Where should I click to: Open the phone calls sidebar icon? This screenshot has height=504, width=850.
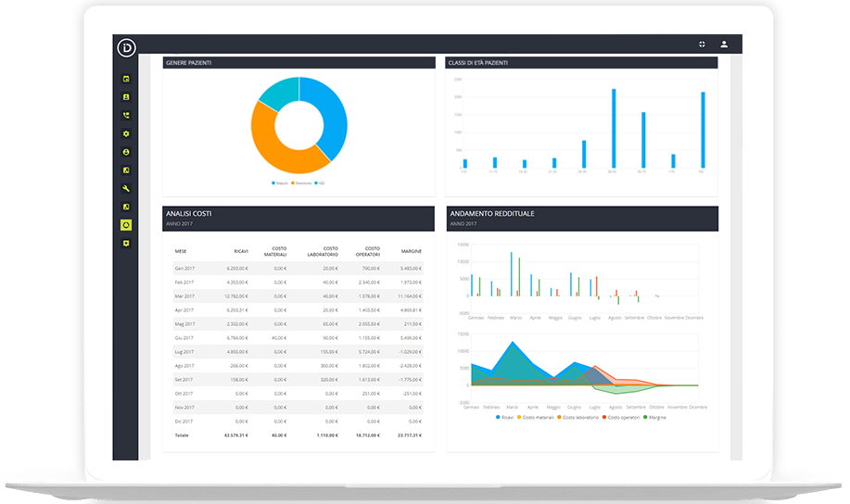[126, 116]
